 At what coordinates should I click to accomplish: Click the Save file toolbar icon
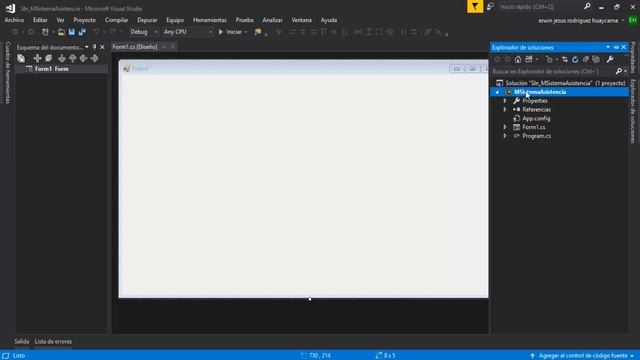pyautogui.click(x=72, y=32)
